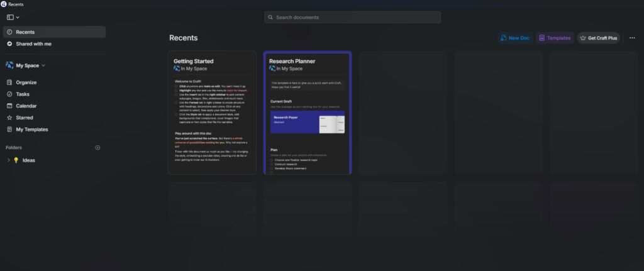644x271 pixels.
Task: Open the three-dot more options menu
Action: pyautogui.click(x=632, y=38)
